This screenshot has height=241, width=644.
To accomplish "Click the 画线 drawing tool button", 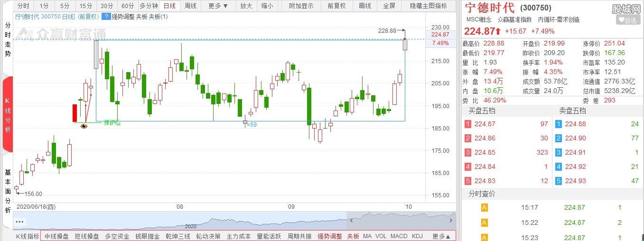I will [365, 6].
